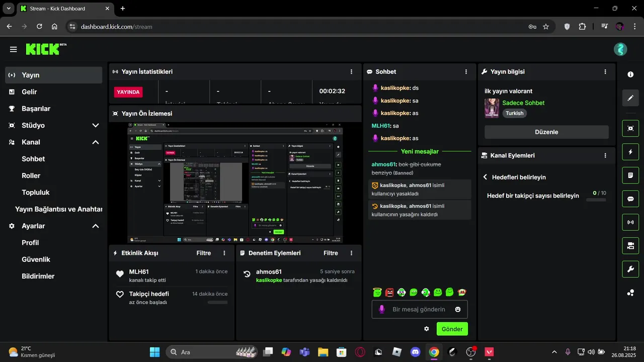Toggle the lightning activity feed widget icon
This screenshot has height=362, width=644.
click(630, 152)
